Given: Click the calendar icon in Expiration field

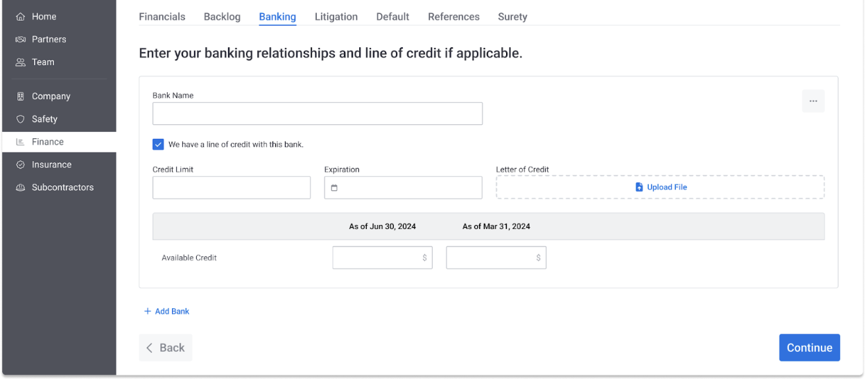Looking at the screenshot, I should pos(334,188).
